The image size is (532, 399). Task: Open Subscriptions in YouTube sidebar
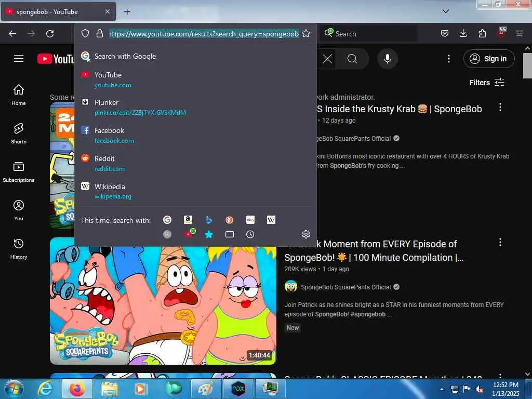[x=19, y=172]
